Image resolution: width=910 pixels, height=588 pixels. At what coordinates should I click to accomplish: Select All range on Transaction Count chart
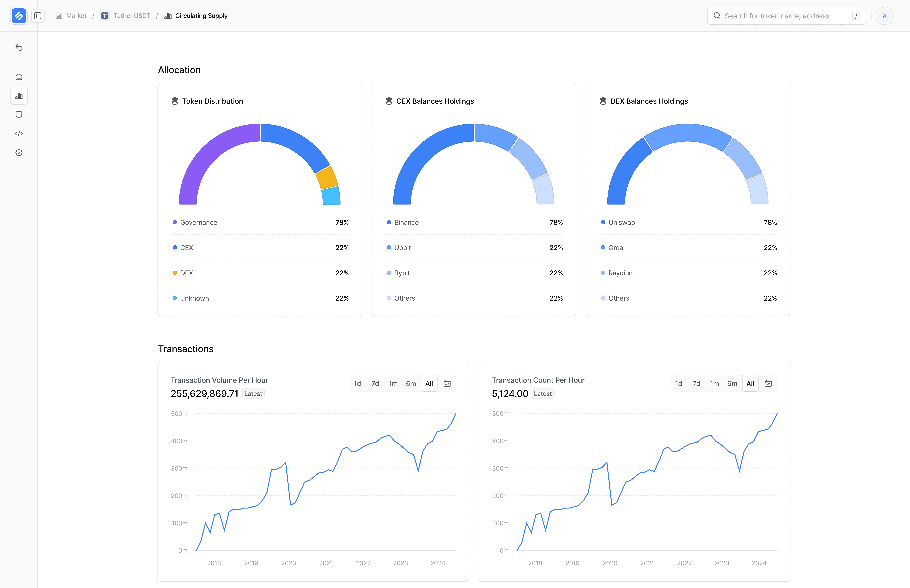click(x=750, y=383)
